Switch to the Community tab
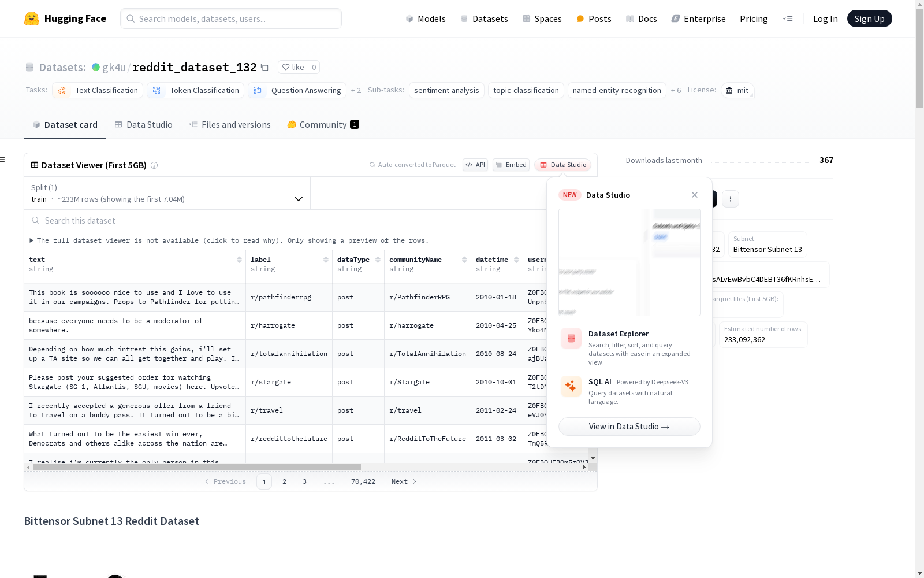 click(x=323, y=125)
